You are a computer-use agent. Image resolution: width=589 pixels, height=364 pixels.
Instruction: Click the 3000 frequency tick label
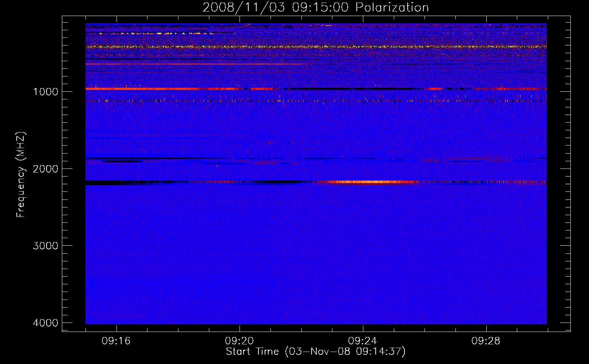(x=46, y=246)
